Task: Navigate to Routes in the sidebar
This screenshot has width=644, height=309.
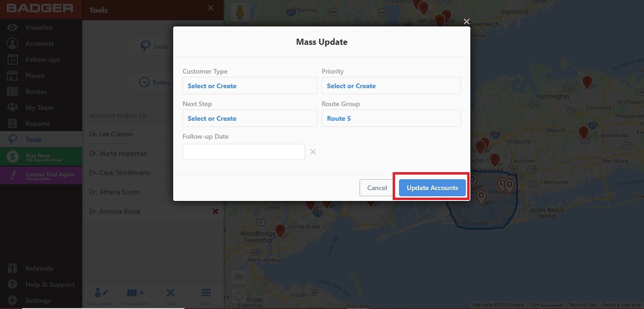Action: click(41, 92)
